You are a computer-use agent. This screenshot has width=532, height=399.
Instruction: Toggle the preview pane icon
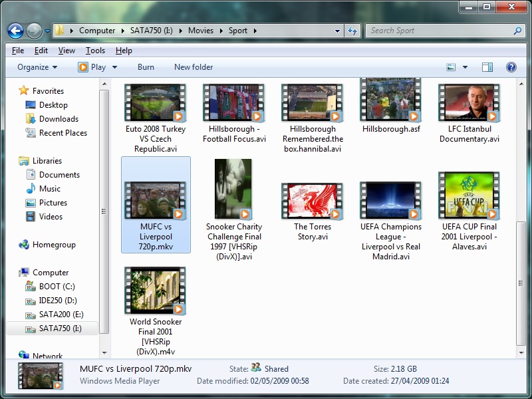487,67
